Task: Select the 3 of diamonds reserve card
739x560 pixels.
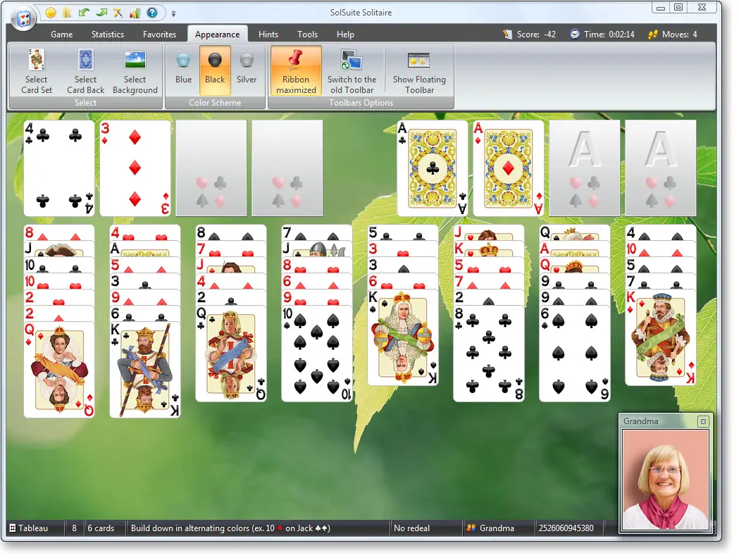Action: point(135,168)
